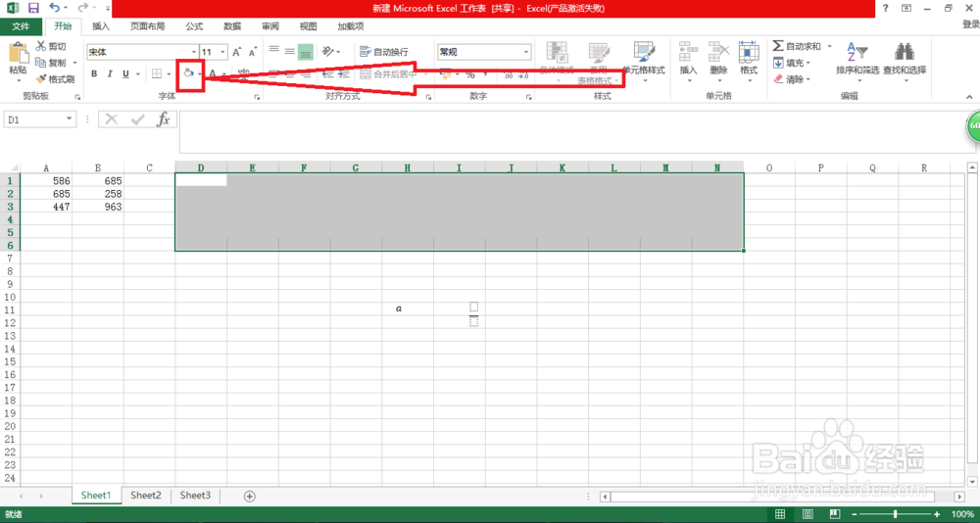Expand the Name Box D1 dropdown

[69, 119]
